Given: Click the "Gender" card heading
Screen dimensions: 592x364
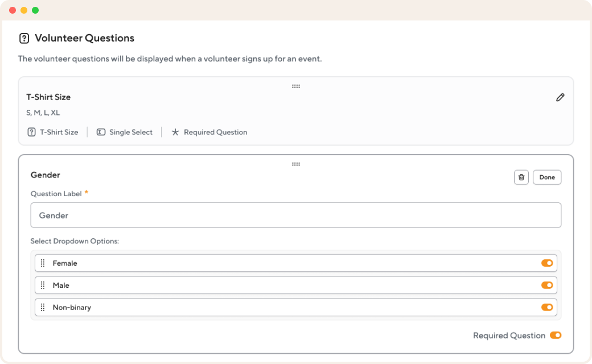Looking at the screenshot, I should (x=46, y=175).
